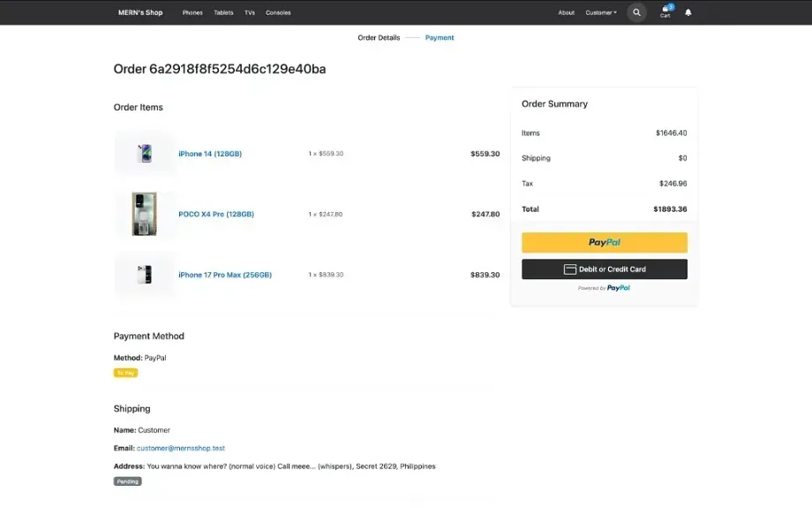Image resolution: width=812 pixels, height=508 pixels.
Task: Open the TVs category
Action: point(250,12)
